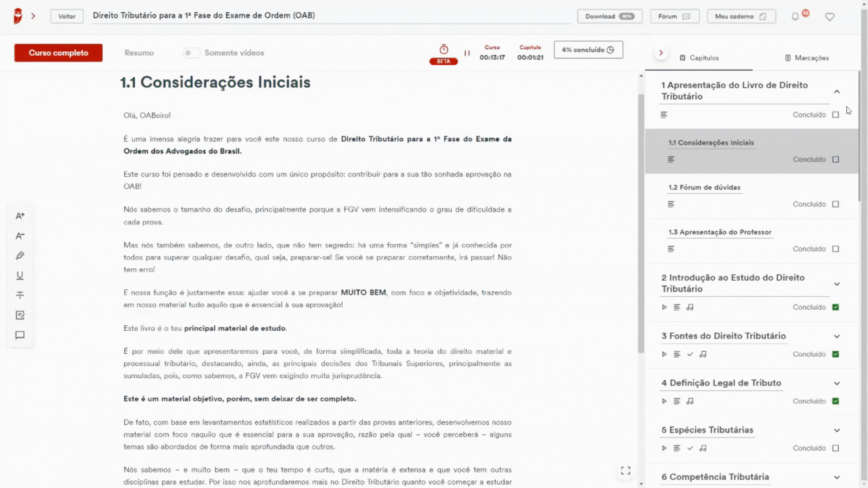Expand chapter 2 Introdução ao Estudo
The height and width of the screenshot is (488, 868).
[x=837, y=284]
